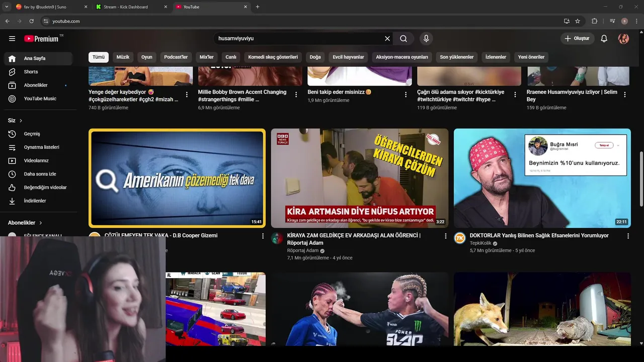Viewport: 644px width, 362px height.
Task: Open Beğendiğim videolar in the sidebar
Action: 39,187
